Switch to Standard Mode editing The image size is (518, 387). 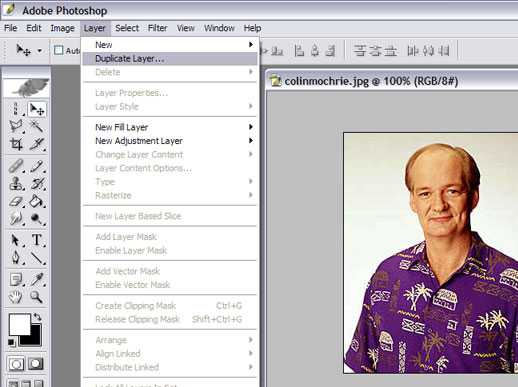tap(16, 364)
